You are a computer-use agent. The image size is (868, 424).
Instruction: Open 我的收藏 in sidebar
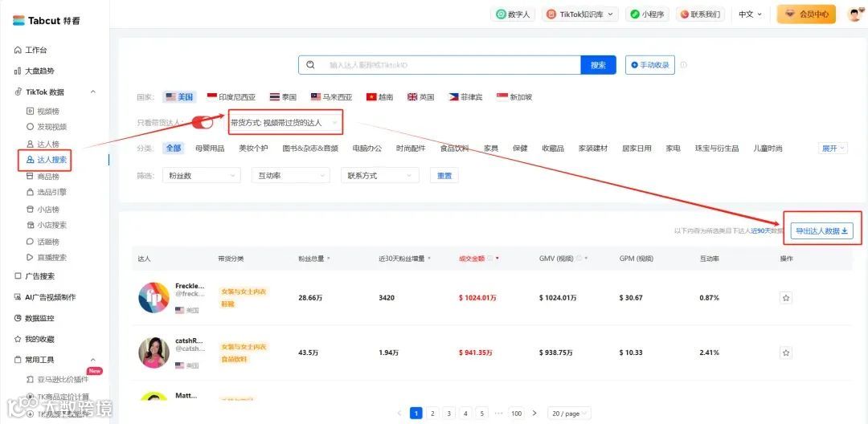[35, 340]
